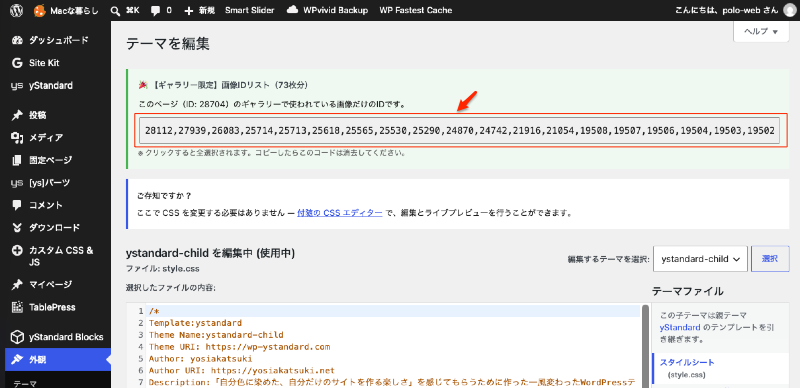This screenshot has height=388, width=800.
Task: Click the メディア media icon
Action: pos(17,137)
